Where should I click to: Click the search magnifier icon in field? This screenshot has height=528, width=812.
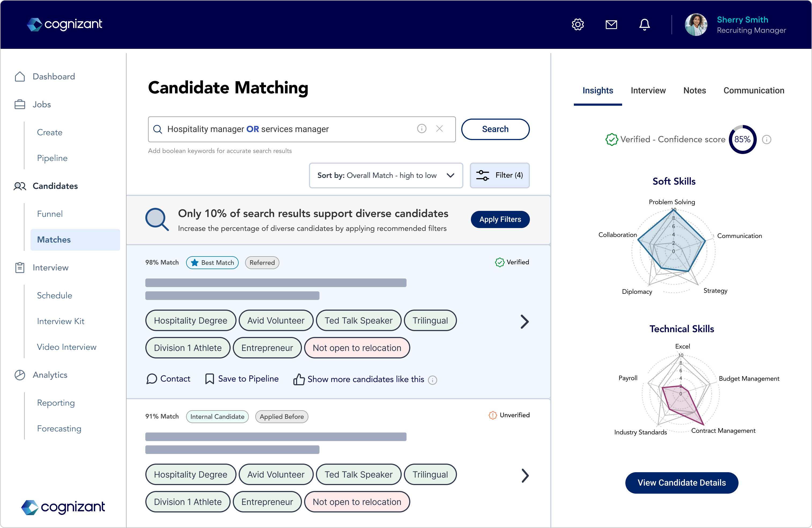(x=157, y=129)
